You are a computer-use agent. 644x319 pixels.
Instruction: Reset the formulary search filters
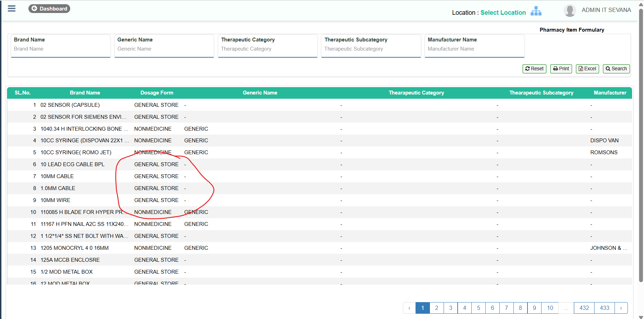point(534,69)
